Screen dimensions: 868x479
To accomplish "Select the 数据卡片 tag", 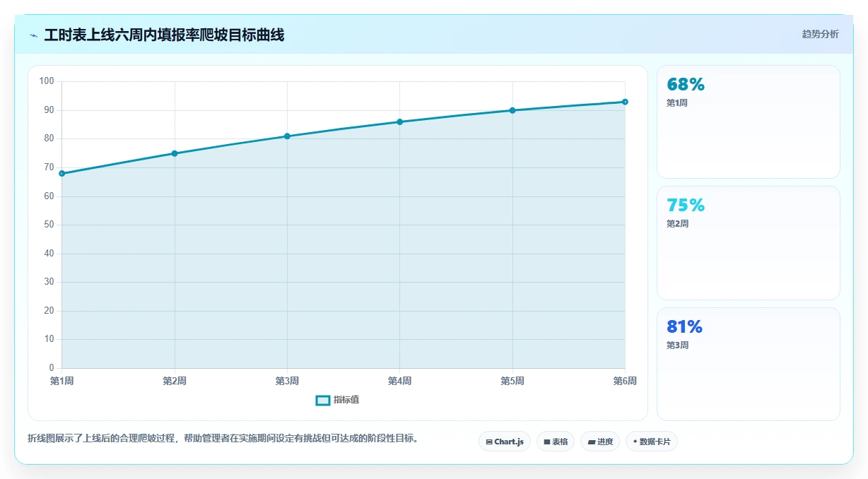I will tap(652, 442).
